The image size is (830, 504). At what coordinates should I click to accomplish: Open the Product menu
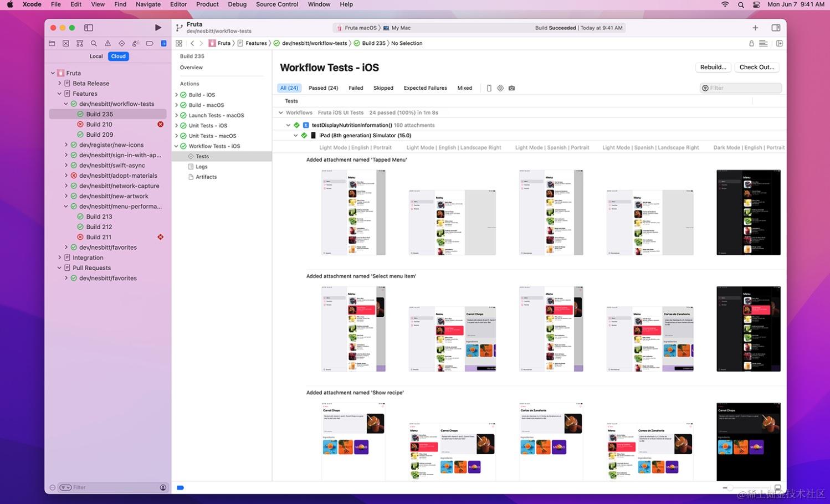pyautogui.click(x=207, y=4)
